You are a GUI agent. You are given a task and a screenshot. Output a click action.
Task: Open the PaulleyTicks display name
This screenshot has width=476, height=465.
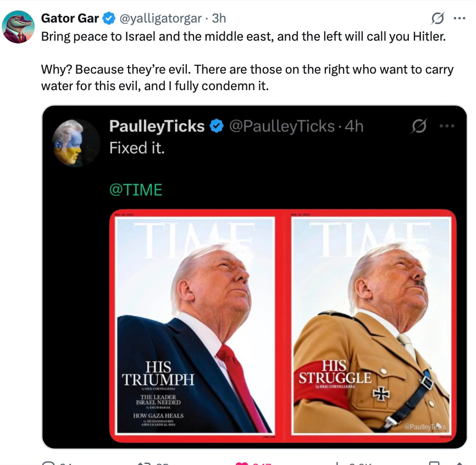tap(157, 126)
